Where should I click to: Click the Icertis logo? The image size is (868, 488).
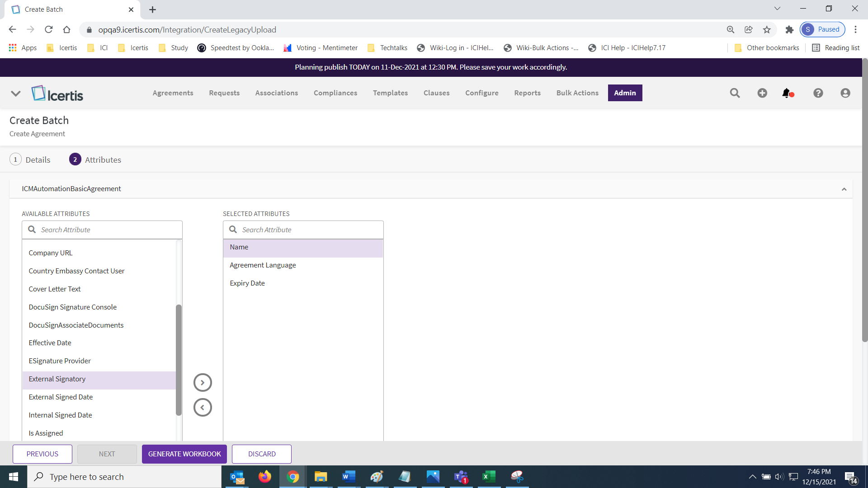coord(57,94)
